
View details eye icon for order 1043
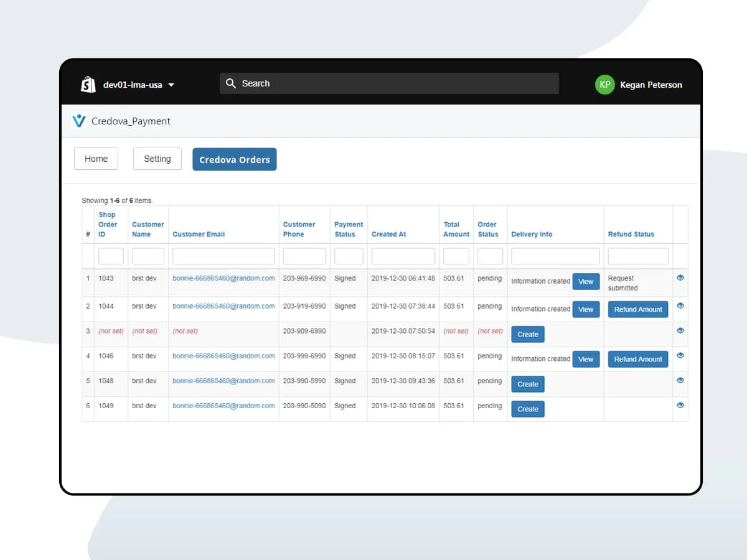click(x=680, y=278)
